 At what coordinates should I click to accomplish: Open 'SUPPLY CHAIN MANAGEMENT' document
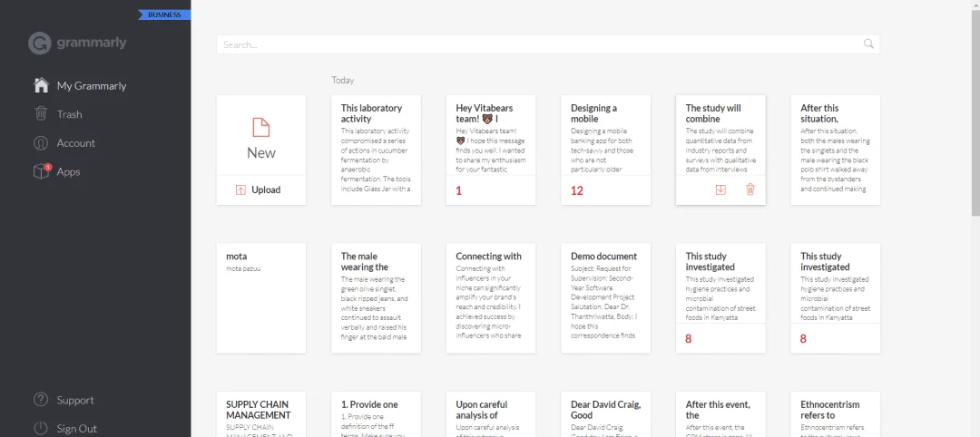click(261, 414)
